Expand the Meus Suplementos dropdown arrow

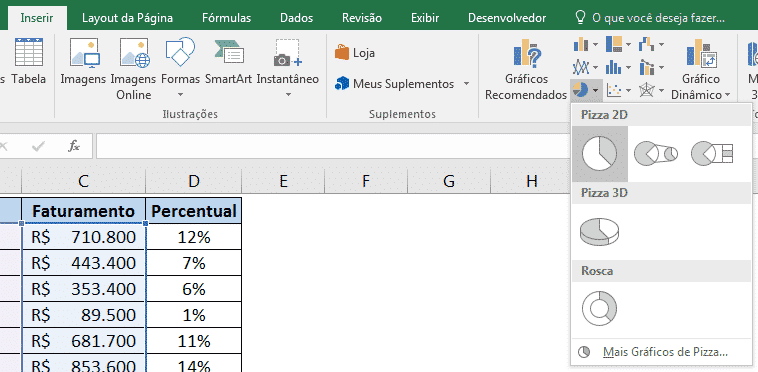[466, 84]
